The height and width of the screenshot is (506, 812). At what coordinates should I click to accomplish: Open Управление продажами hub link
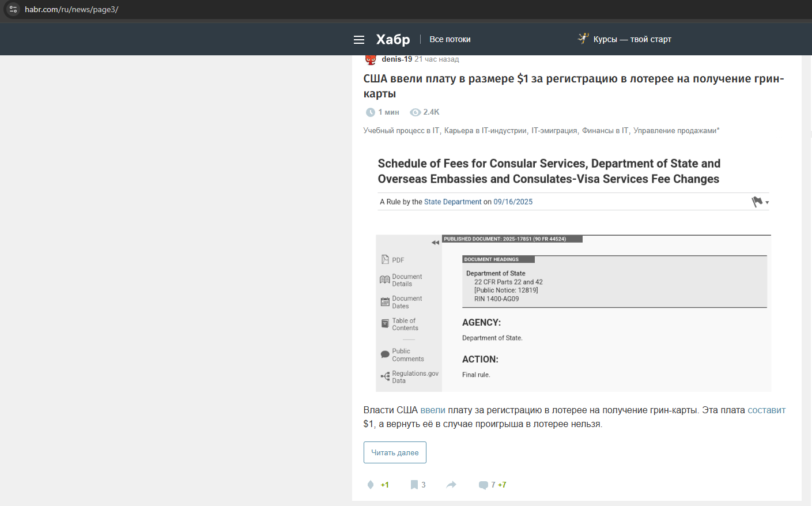pos(676,131)
